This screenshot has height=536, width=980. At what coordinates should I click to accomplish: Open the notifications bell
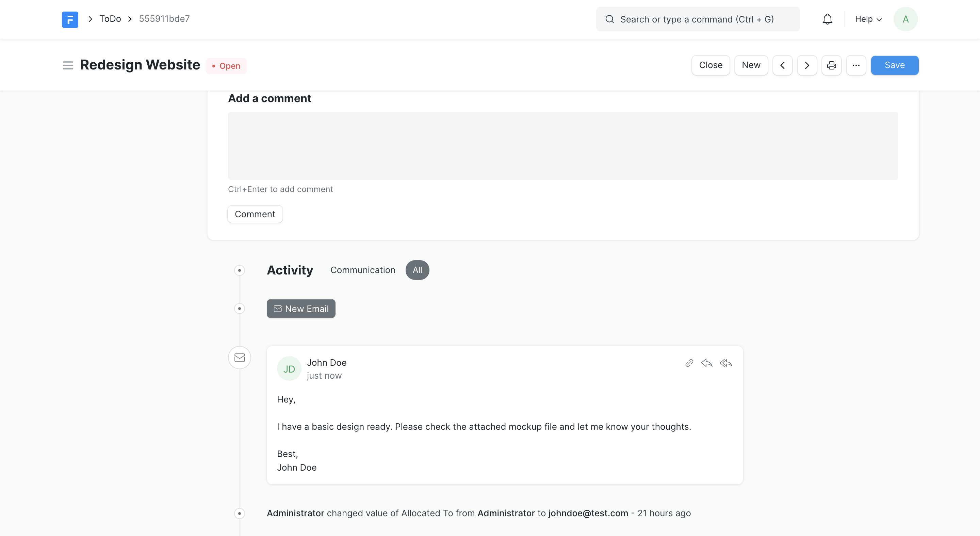coord(827,19)
